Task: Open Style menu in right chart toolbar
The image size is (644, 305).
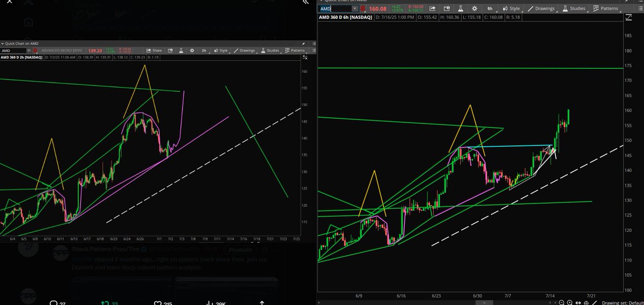Action: point(511,9)
